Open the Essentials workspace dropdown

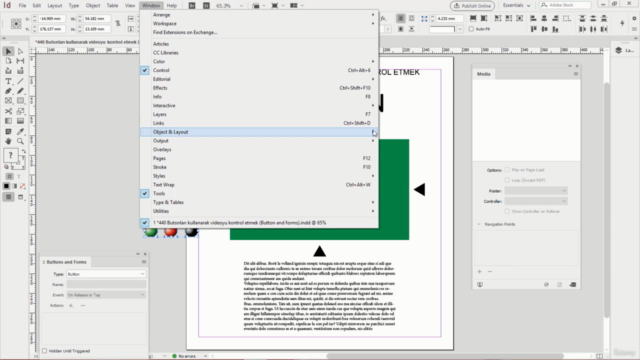(x=516, y=5)
